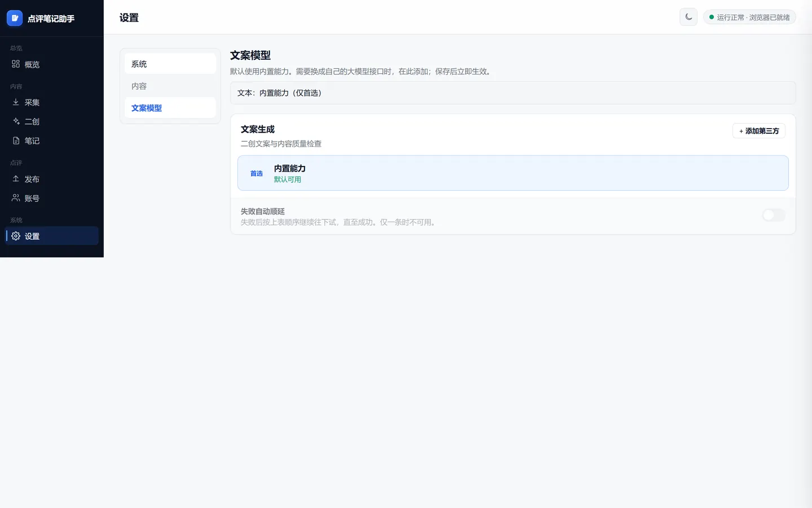Screen dimensions: 812x508
Task: Click the 概览 grid icon
Action: tap(16, 64)
